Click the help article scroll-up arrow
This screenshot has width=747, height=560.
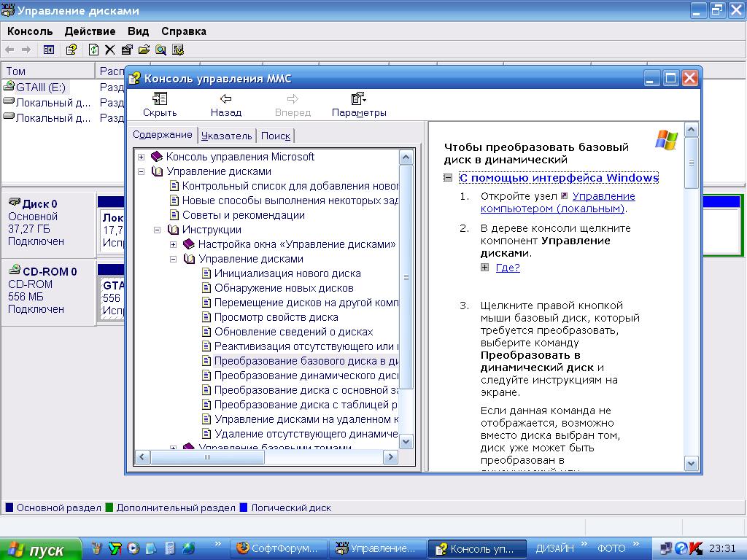691,130
